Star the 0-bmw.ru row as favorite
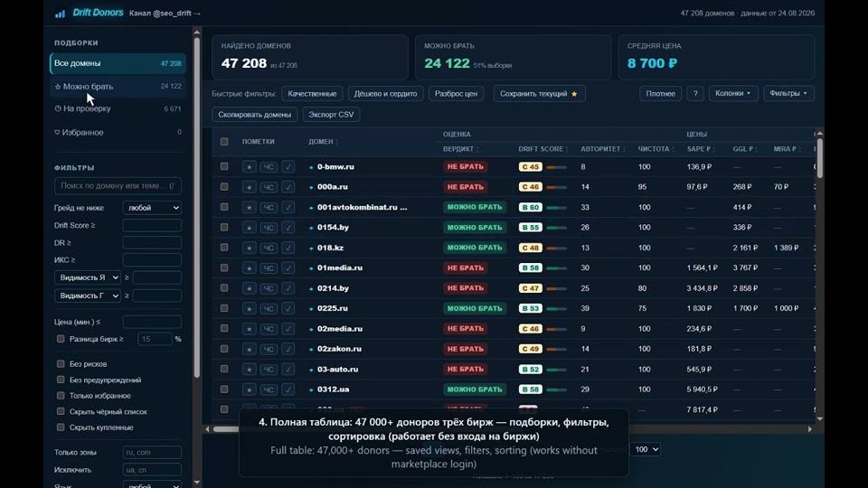The image size is (868, 488). click(250, 166)
